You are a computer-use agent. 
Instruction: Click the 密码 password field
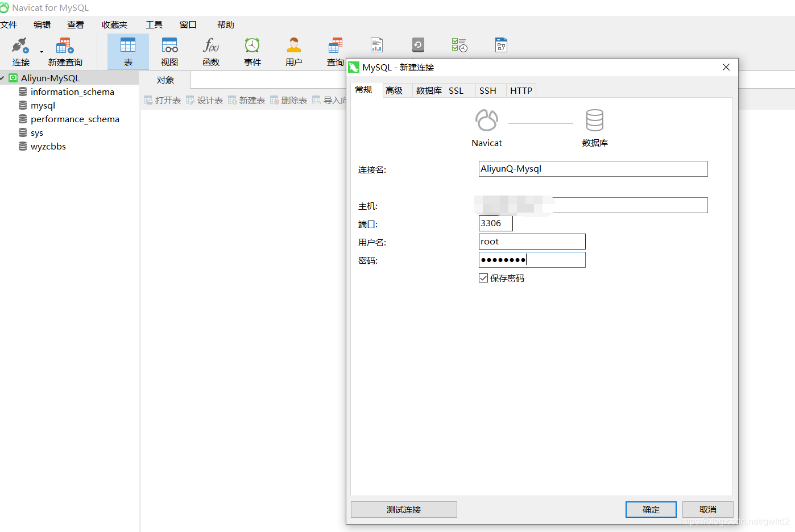[x=532, y=260]
